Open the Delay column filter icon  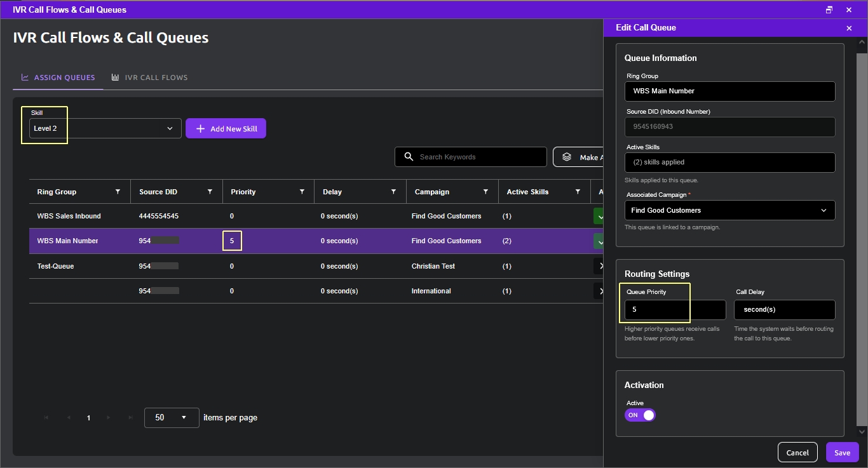394,192
